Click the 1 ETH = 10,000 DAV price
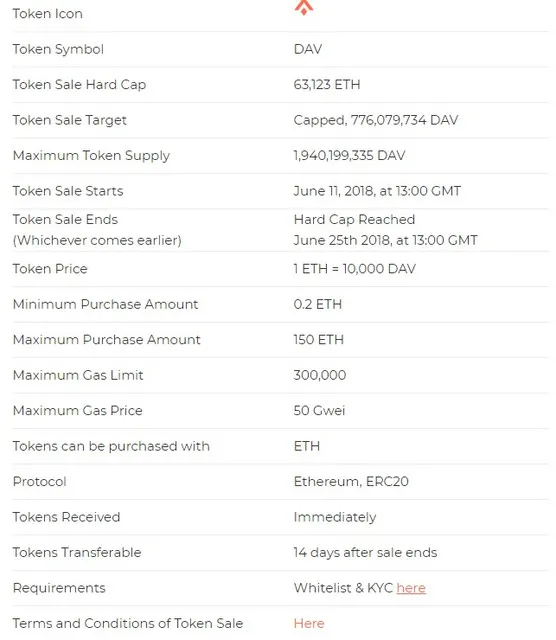This screenshot has width=556, height=640. point(354,269)
